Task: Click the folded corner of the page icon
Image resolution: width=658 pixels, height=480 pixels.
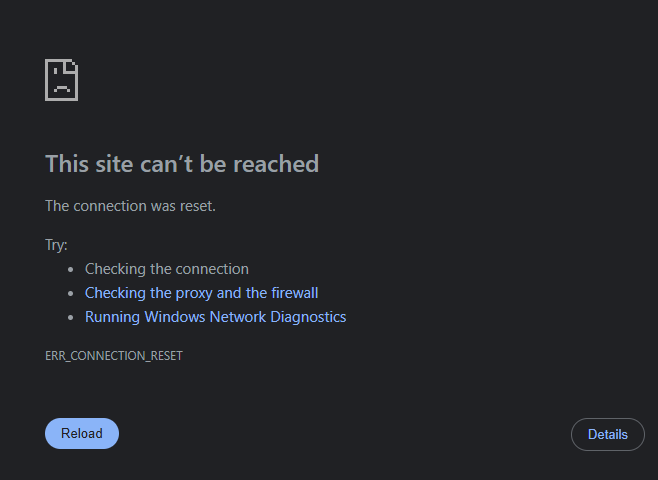Action: pyautogui.click(x=73, y=65)
